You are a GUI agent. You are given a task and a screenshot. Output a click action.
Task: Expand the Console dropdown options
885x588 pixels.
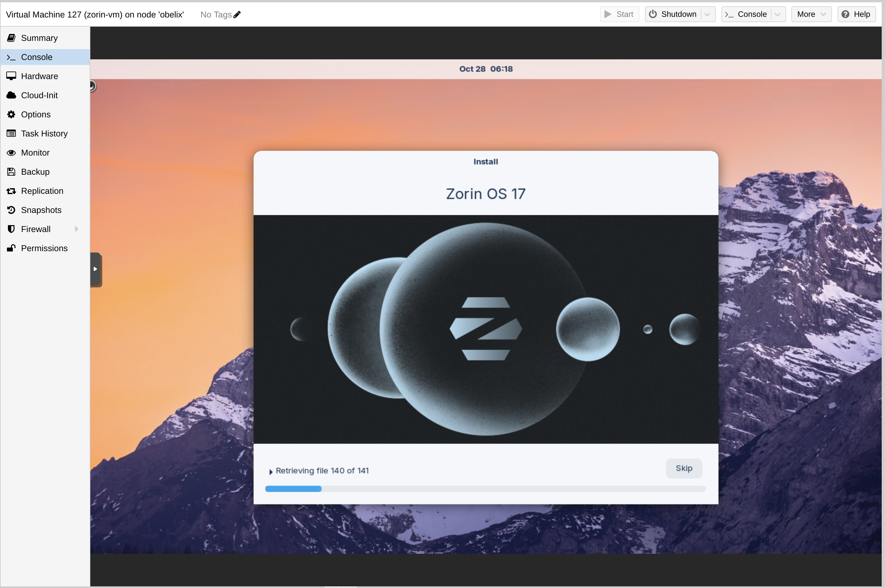[777, 14]
